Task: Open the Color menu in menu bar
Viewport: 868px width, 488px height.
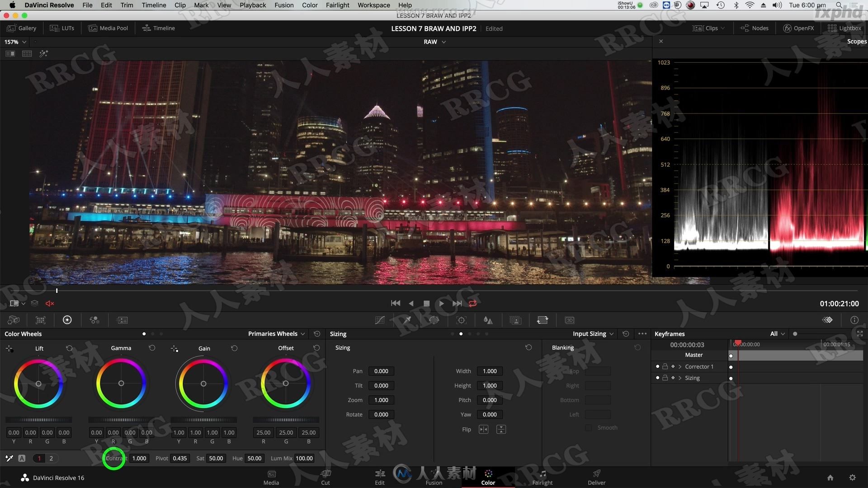Action: pos(310,5)
